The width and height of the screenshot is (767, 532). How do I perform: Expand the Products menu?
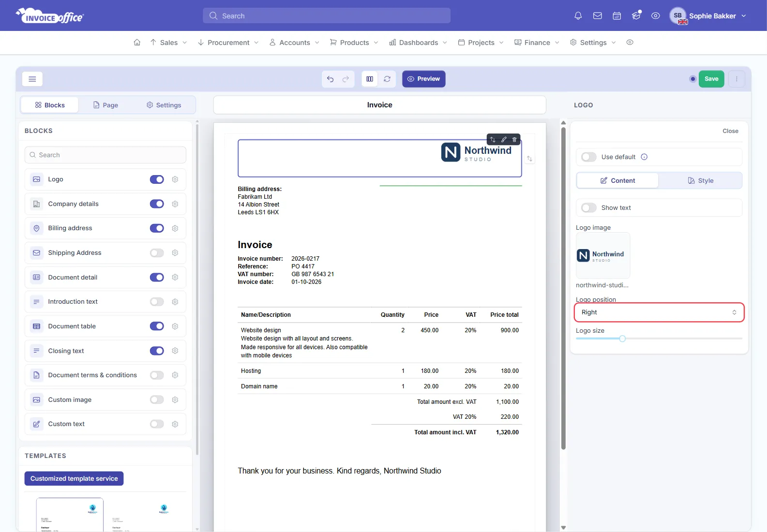tap(354, 43)
